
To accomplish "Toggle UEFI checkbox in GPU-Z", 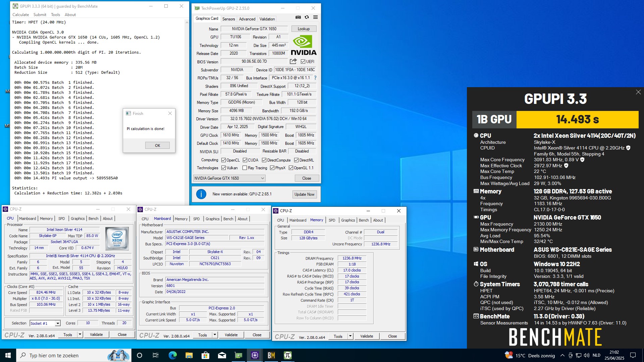I will click(x=303, y=62).
